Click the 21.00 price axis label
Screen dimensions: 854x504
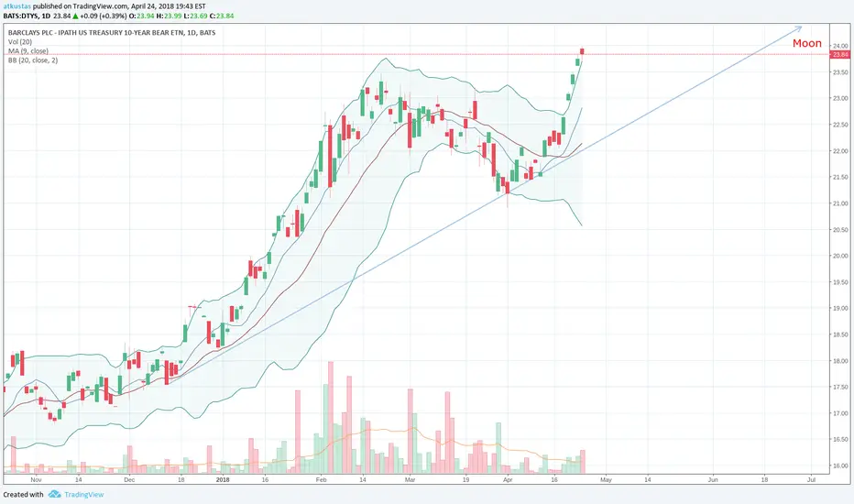(x=840, y=203)
